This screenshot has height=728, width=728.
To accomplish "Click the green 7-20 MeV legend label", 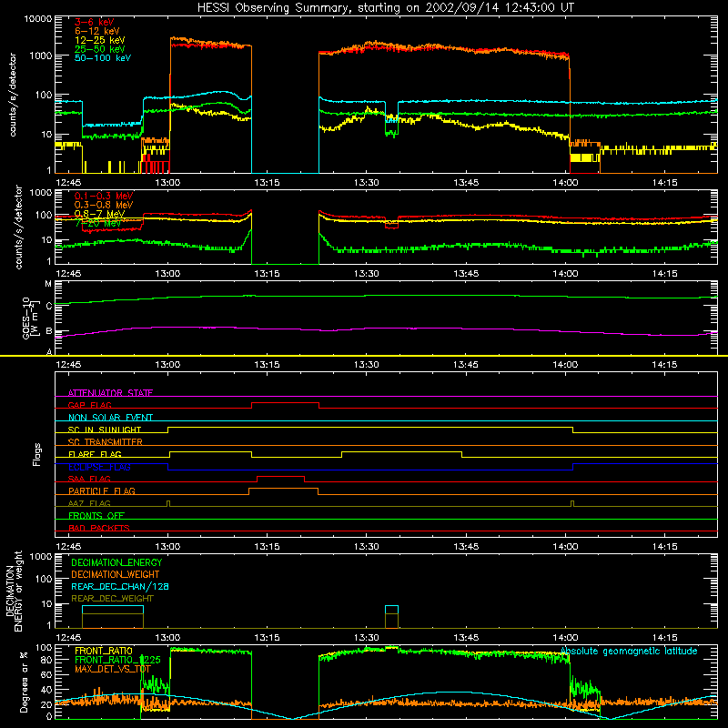I will click(x=97, y=223).
